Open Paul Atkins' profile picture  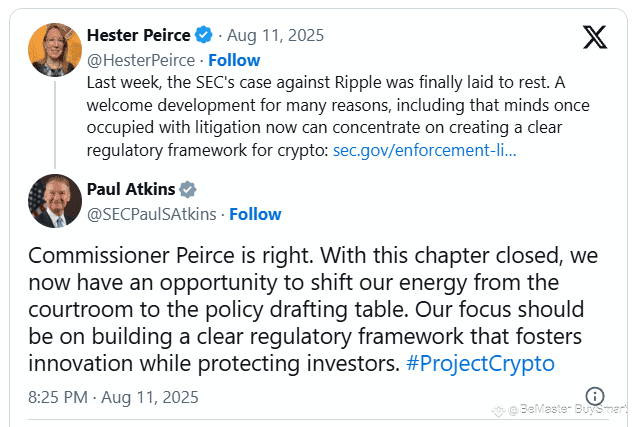click(55, 201)
